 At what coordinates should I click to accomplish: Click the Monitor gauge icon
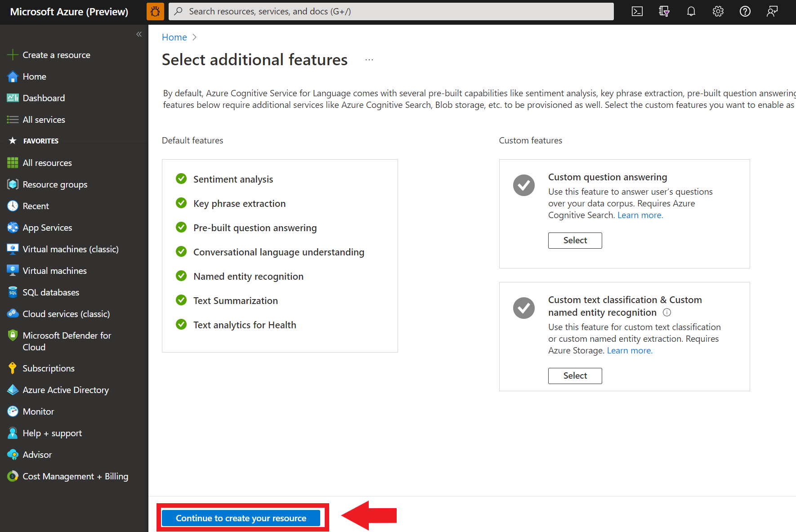[13, 411]
